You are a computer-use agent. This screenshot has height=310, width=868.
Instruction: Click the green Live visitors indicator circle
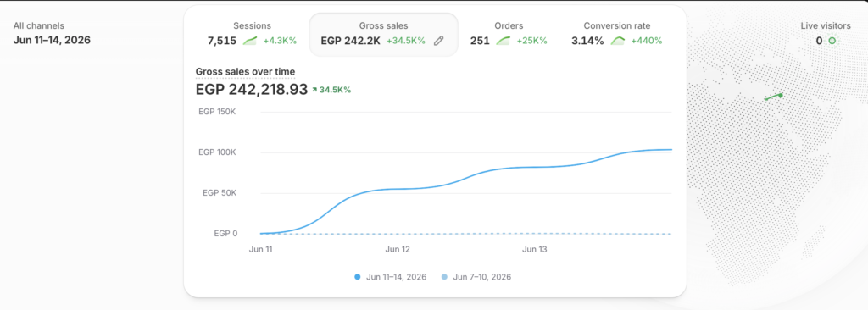coord(831,41)
